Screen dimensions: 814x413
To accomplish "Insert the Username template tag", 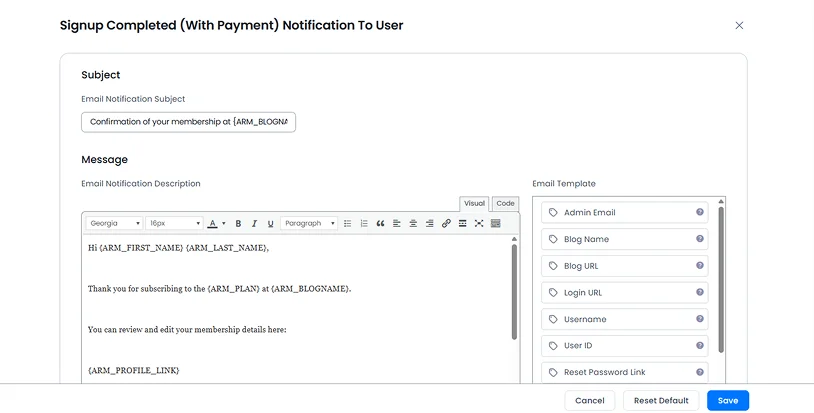I will pos(625,319).
